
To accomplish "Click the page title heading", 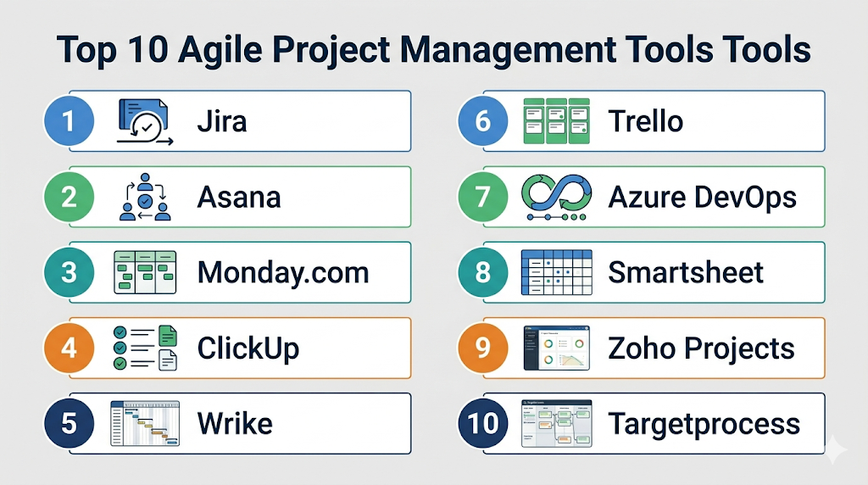I will pyautogui.click(x=433, y=50).
